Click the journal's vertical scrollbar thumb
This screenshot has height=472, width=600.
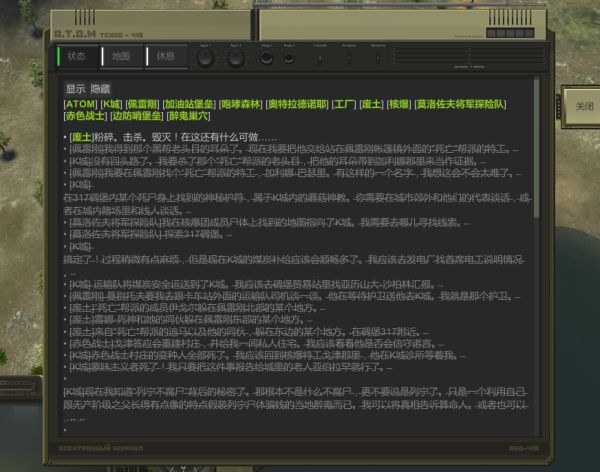pos(536,147)
